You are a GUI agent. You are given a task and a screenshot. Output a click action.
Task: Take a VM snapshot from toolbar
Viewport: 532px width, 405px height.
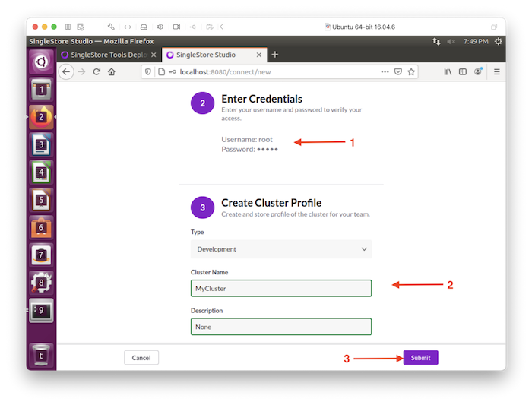click(x=81, y=27)
